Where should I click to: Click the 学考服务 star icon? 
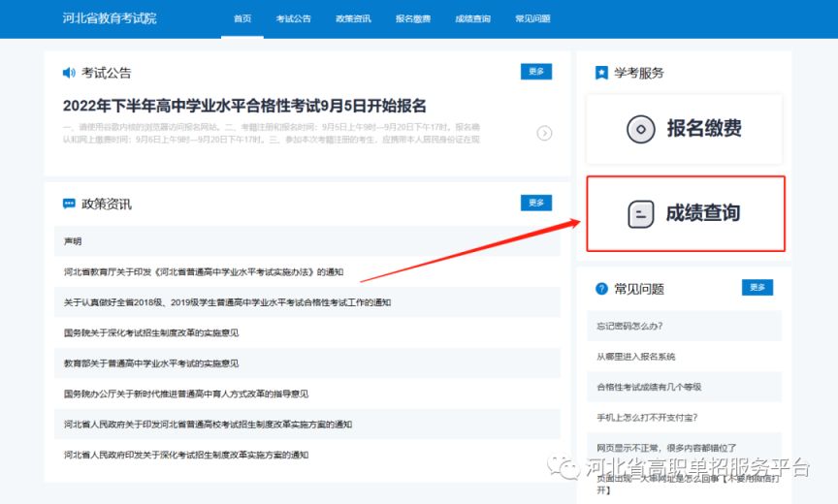click(601, 73)
